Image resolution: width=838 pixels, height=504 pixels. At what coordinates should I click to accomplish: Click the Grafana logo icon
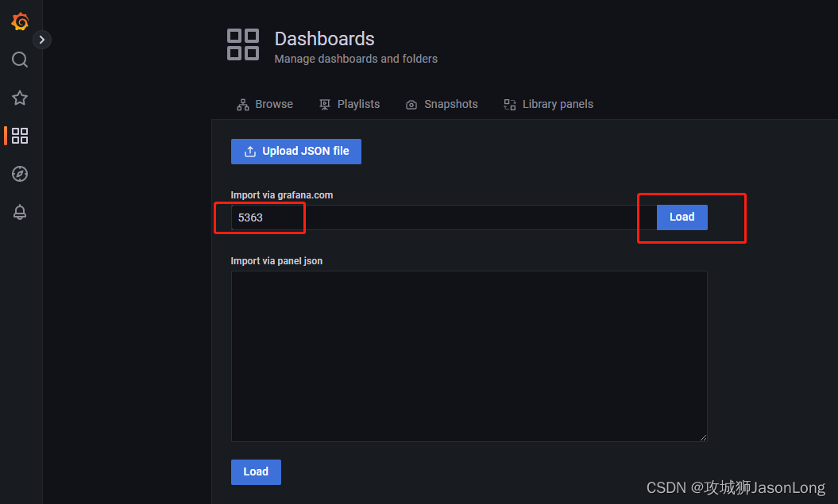21,21
